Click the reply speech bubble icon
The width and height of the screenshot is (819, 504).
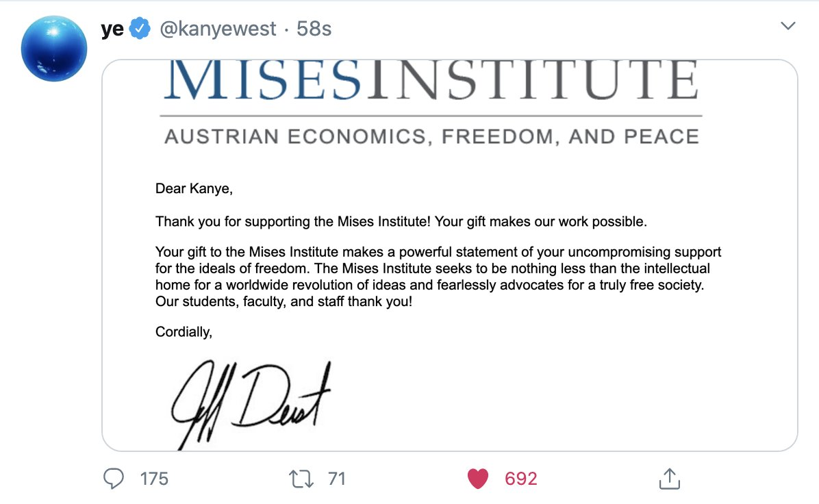pos(113,478)
